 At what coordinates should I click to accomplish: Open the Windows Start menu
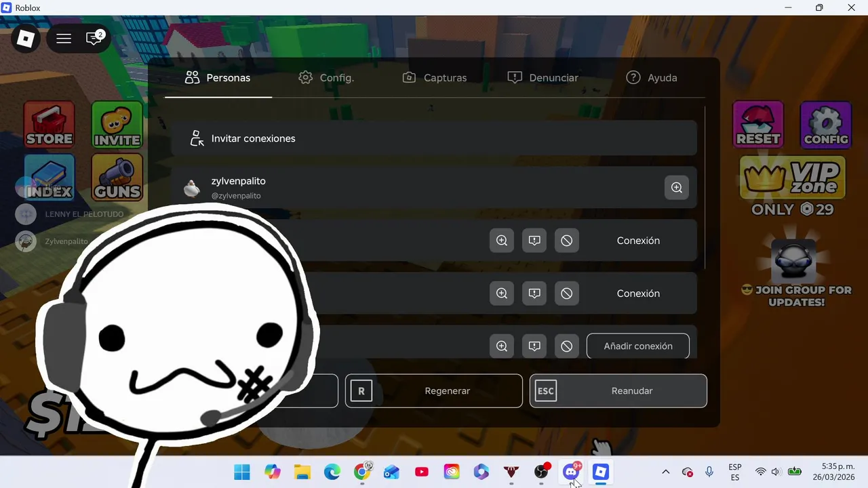pos(242,472)
